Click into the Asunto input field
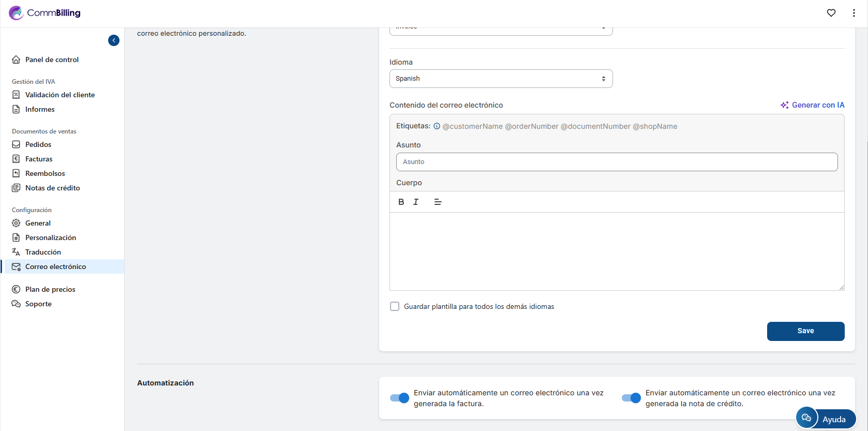The width and height of the screenshot is (868, 431). (x=617, y=162)
